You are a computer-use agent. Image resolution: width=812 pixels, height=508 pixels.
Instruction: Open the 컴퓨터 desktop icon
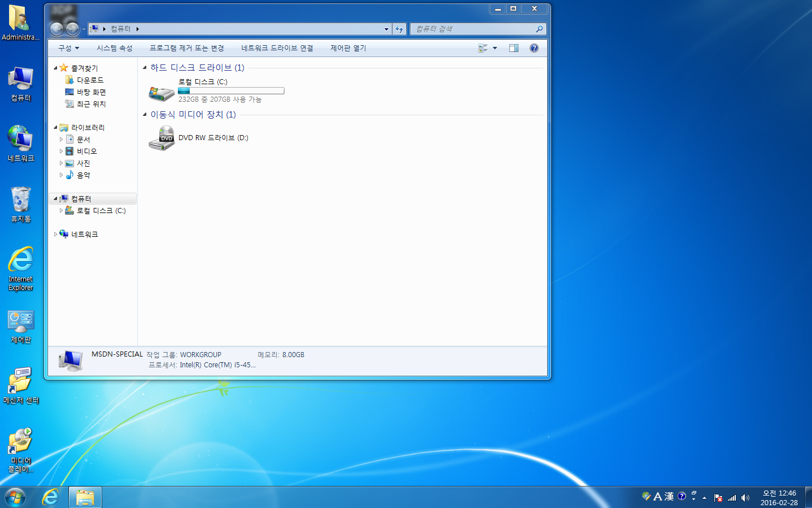[20, 84]
